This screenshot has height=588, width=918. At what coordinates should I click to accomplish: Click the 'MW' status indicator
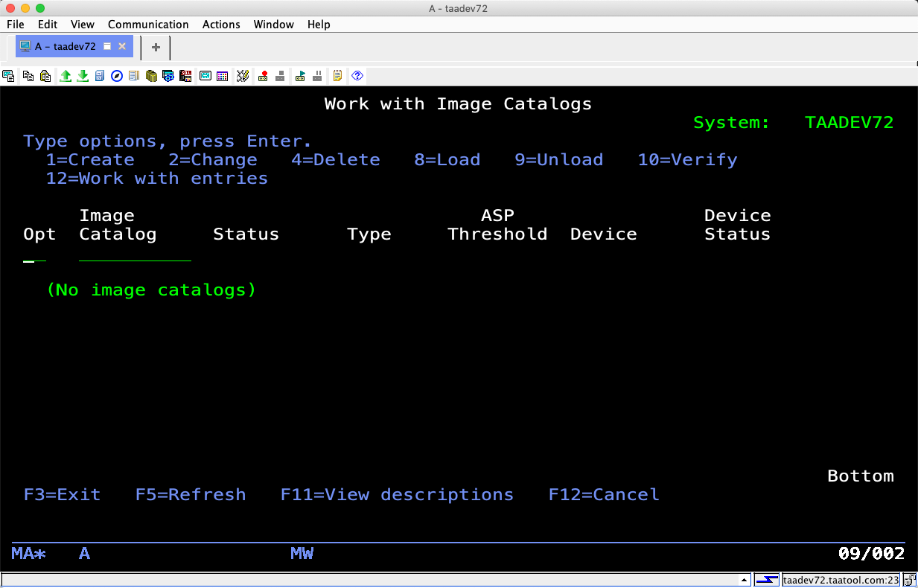click(302, 554)
